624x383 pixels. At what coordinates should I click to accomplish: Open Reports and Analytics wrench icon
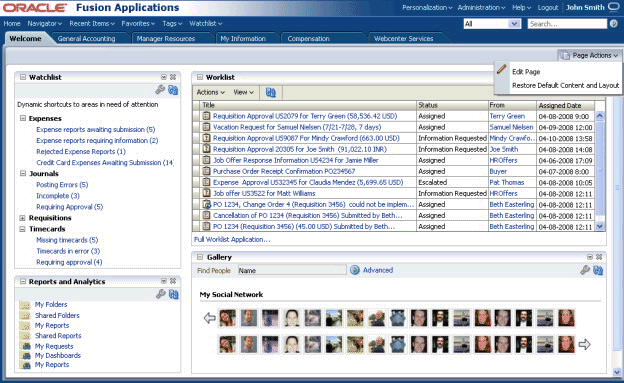(x=160, y=294)
